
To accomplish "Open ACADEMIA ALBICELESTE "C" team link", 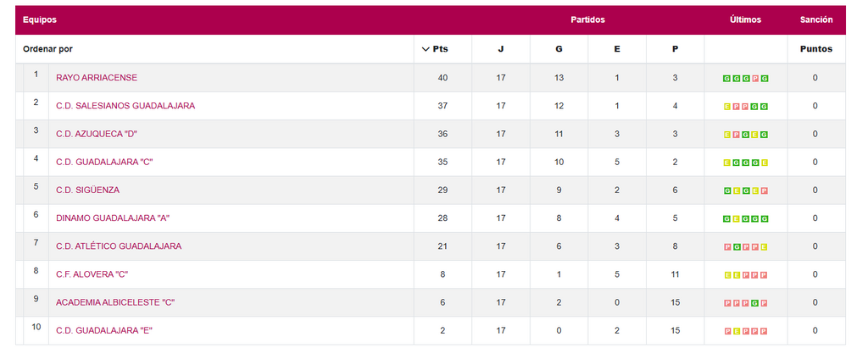I will [x=115, y=302].
